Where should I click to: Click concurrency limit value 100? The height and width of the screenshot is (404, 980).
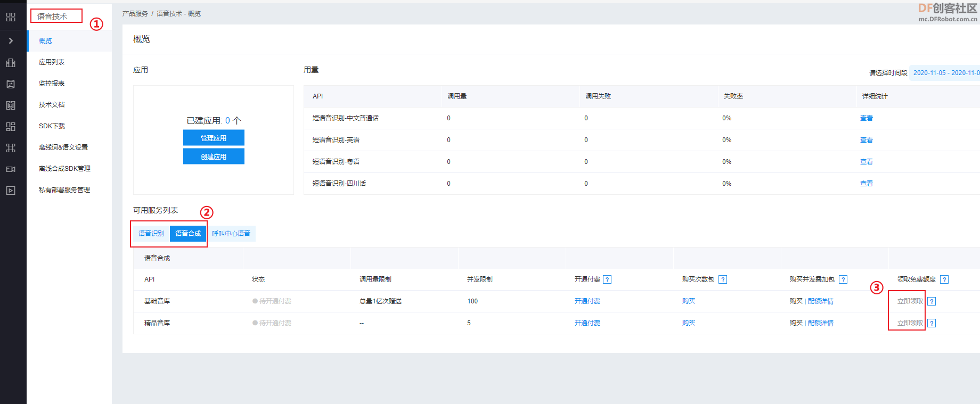(x=472, y=301)
